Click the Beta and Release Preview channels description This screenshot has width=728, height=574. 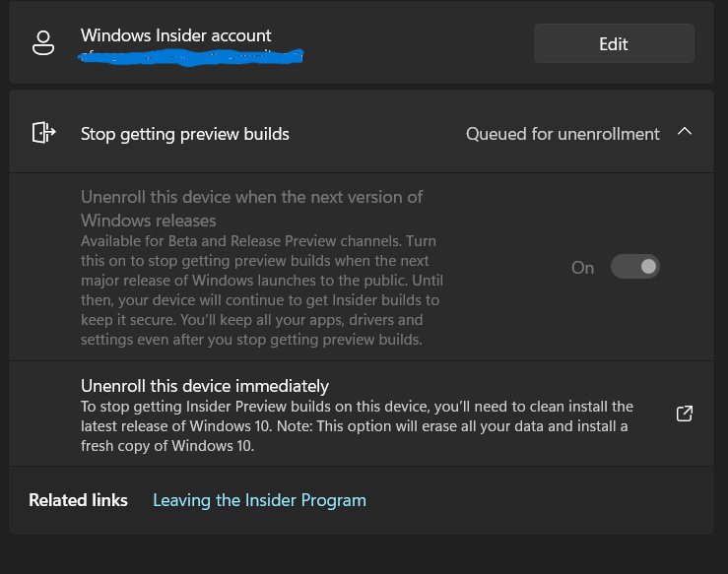click(260, 290)
